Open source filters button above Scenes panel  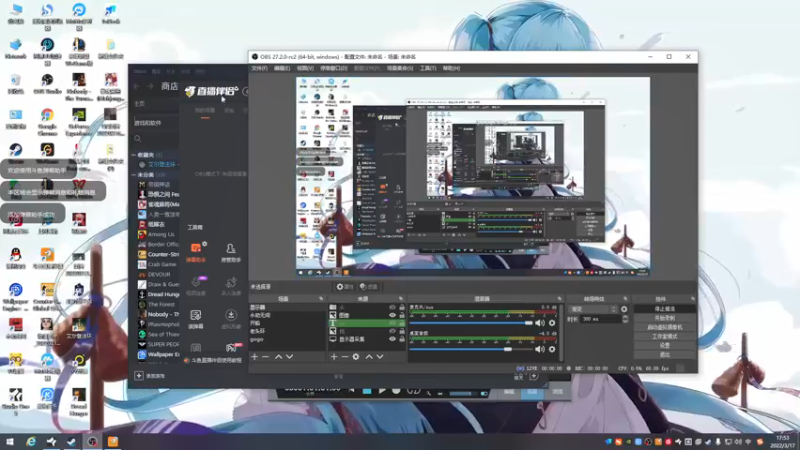368,287
